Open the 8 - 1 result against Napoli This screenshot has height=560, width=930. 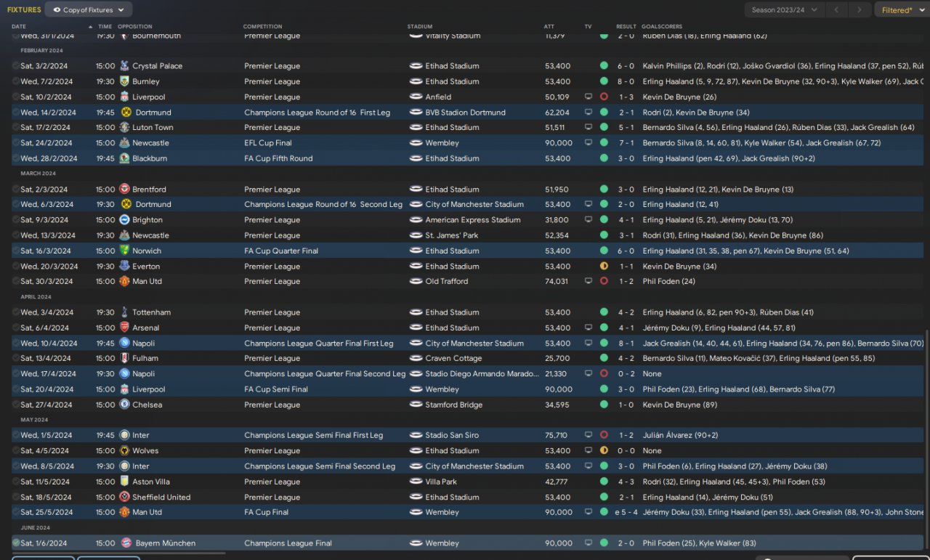(626, 344)
